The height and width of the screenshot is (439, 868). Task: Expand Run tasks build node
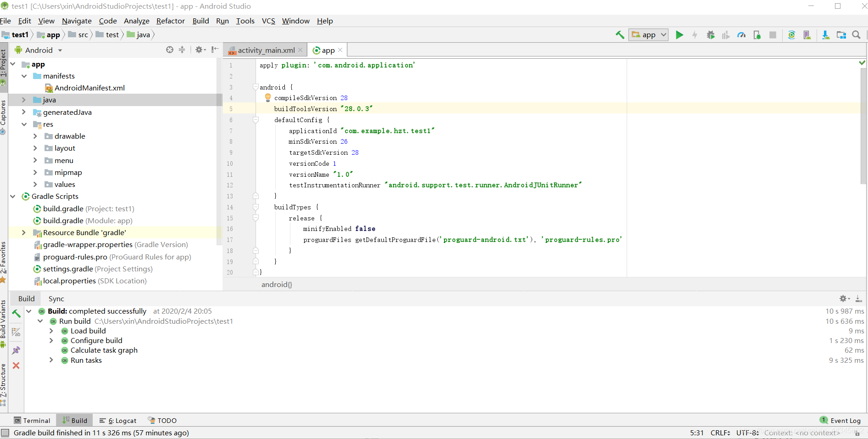[51, 360]
